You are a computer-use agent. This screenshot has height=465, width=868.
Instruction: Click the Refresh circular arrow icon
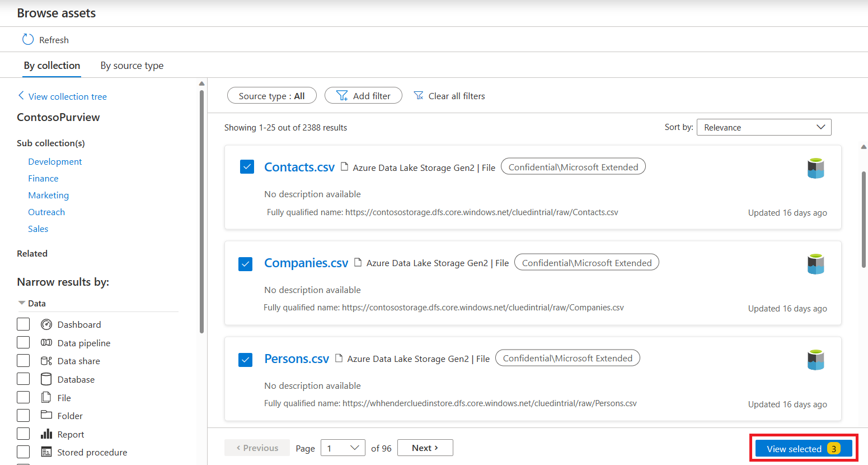[27, 39]
